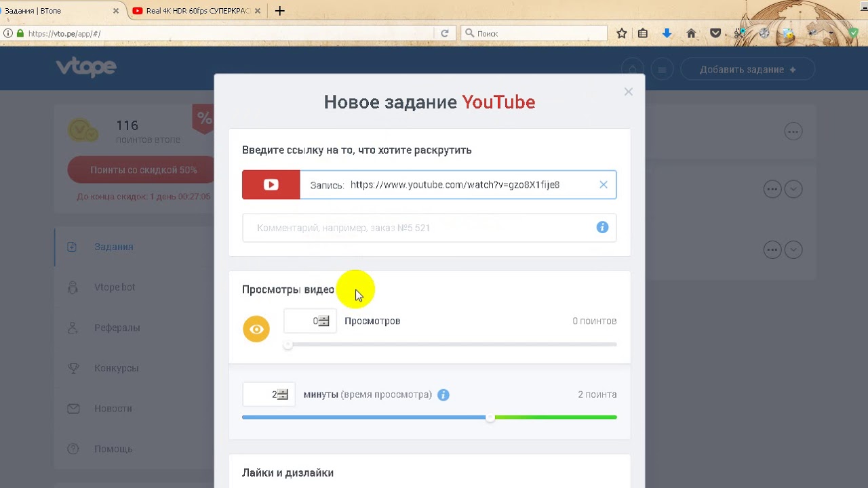
Task: Click the Новости envelope icon
Action: coord(73,409)
